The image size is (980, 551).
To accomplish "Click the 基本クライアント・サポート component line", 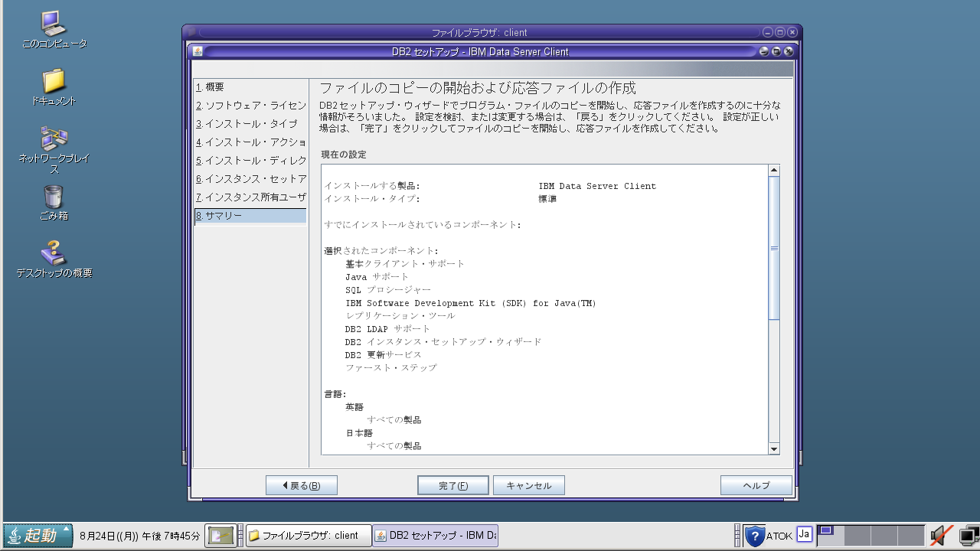I will [405, 263].
